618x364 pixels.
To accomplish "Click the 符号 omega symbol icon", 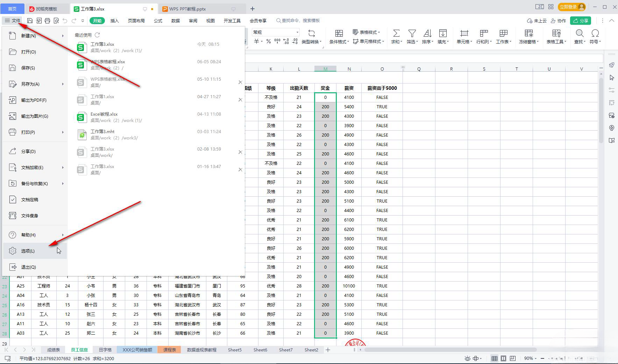I will 595,33.
